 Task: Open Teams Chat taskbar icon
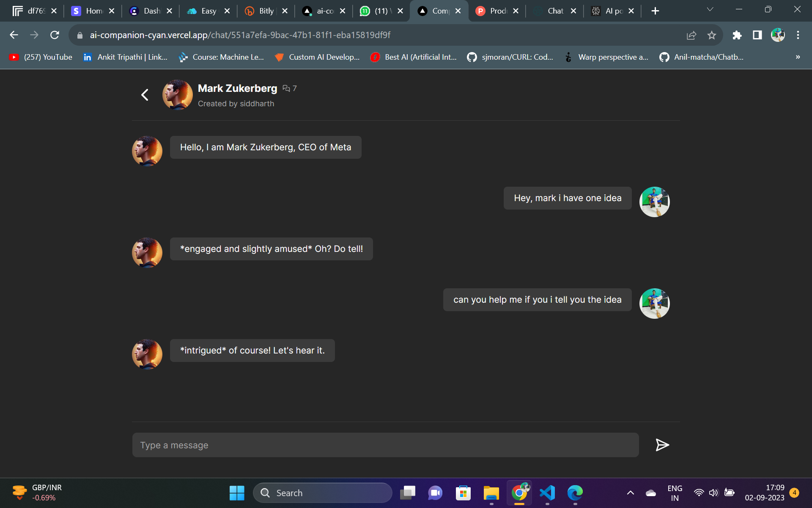[x=435, y=493]
